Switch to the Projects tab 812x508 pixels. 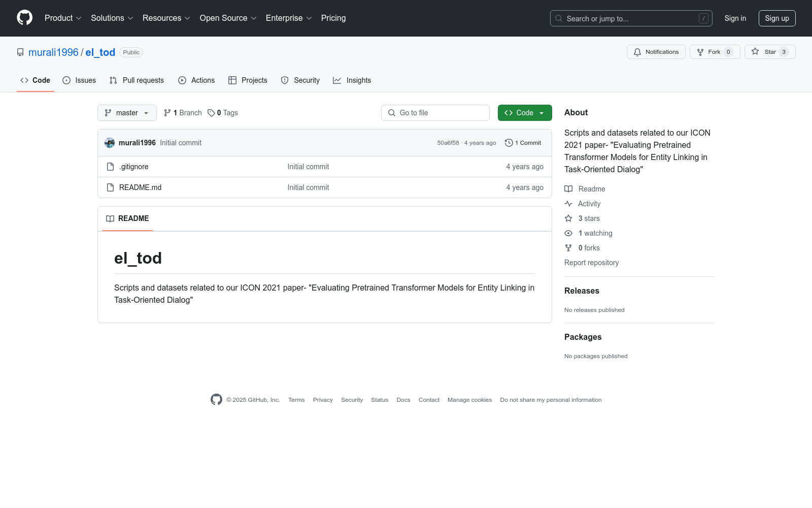[248, 80]
